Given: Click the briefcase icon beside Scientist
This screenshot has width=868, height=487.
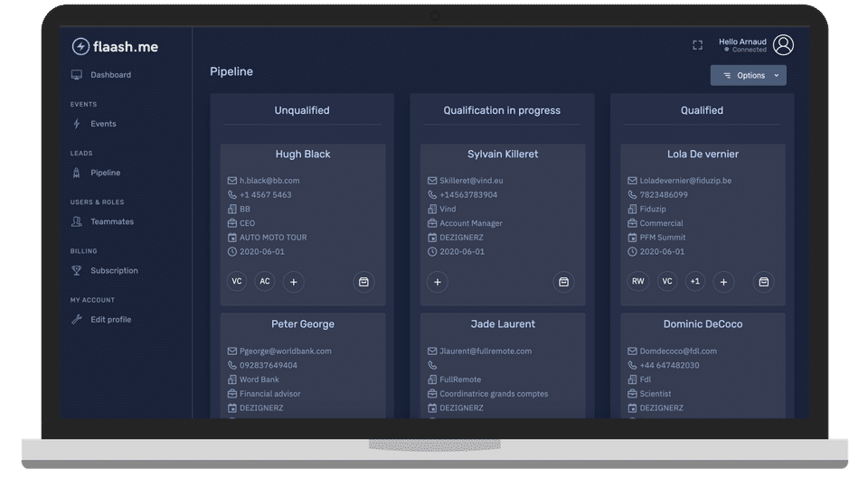Looking at the screenshot, I should [x=632, y=393].
